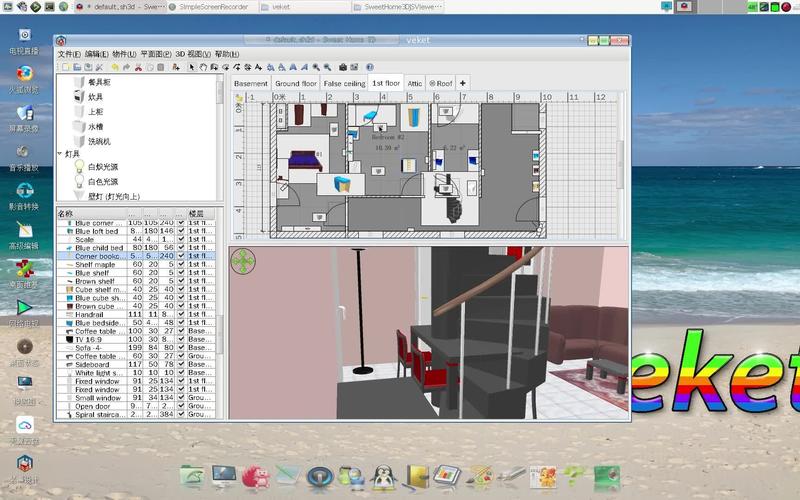This screenshot has width=800, height=500.
Task: Switch to the Basement level tab
Action: click(251, 83)
